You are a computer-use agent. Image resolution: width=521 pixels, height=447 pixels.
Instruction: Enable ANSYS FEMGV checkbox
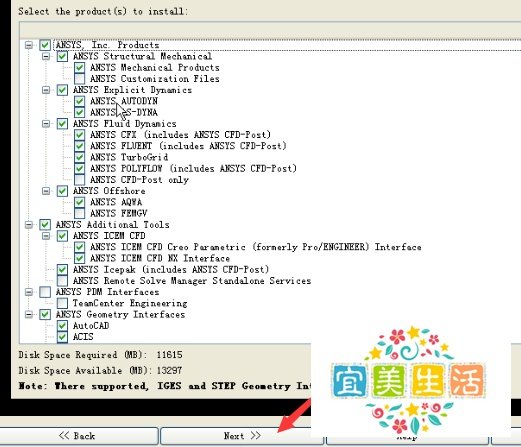pos(79,213)
